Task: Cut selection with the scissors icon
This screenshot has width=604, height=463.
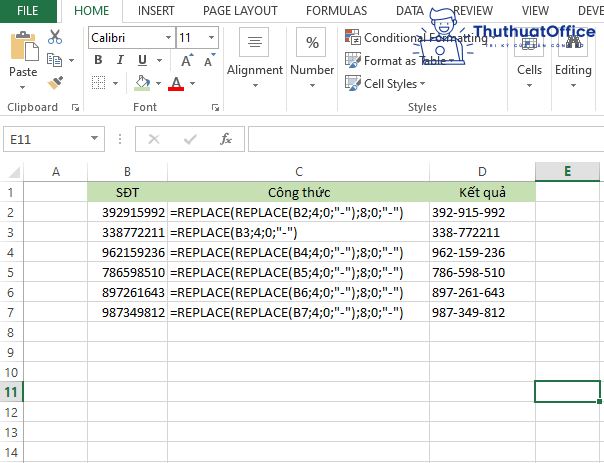Action: 55,37
